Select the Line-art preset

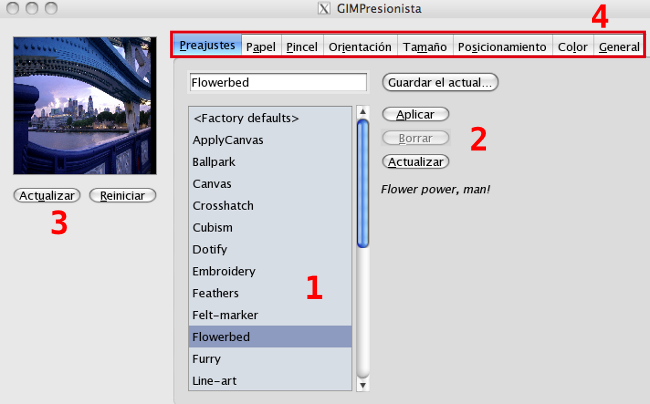[270, 380]
